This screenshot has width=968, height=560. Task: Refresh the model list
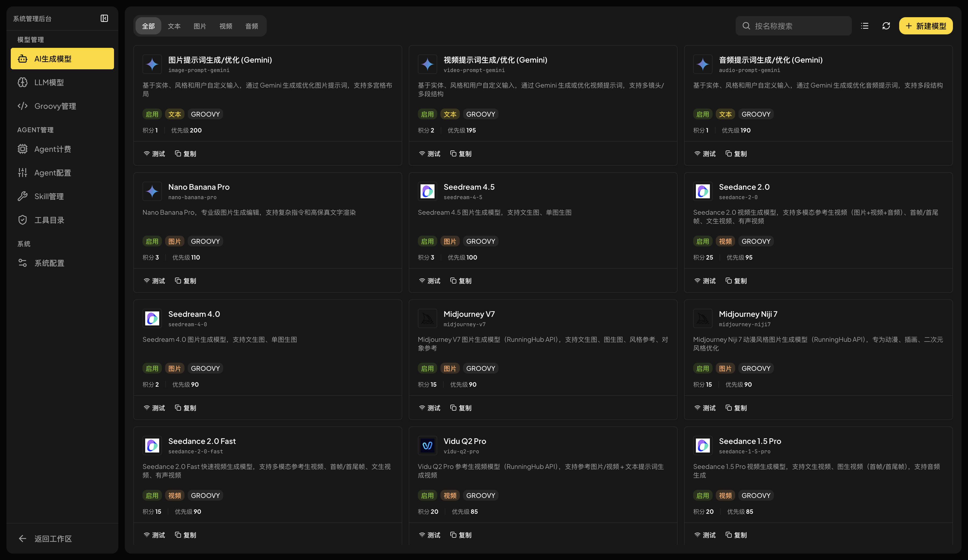click(886, 26)
